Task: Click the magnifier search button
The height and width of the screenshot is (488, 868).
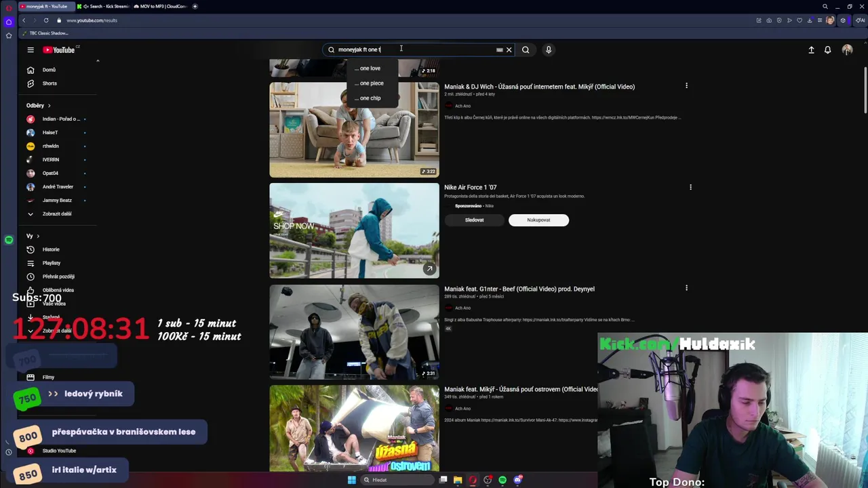Action: 526,49
